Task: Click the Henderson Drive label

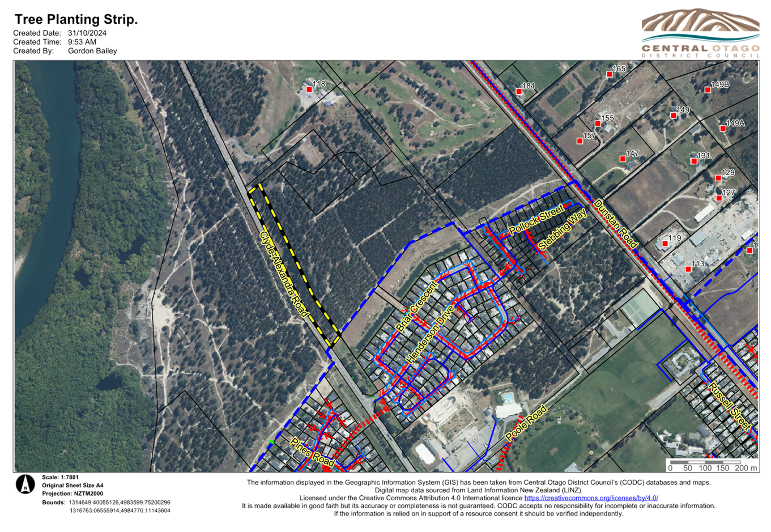Action: pyautogui.click(x=431, y=334)
